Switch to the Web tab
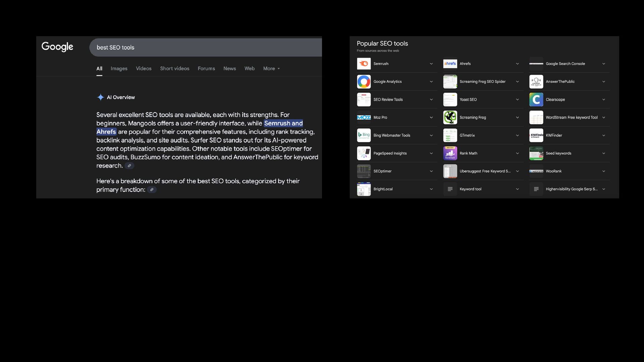Screen dimensions: 644x362 pos(250,68)
